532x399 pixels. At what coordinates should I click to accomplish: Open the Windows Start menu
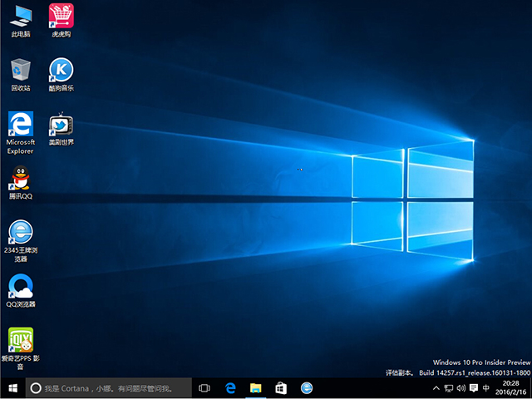(12, 388)
